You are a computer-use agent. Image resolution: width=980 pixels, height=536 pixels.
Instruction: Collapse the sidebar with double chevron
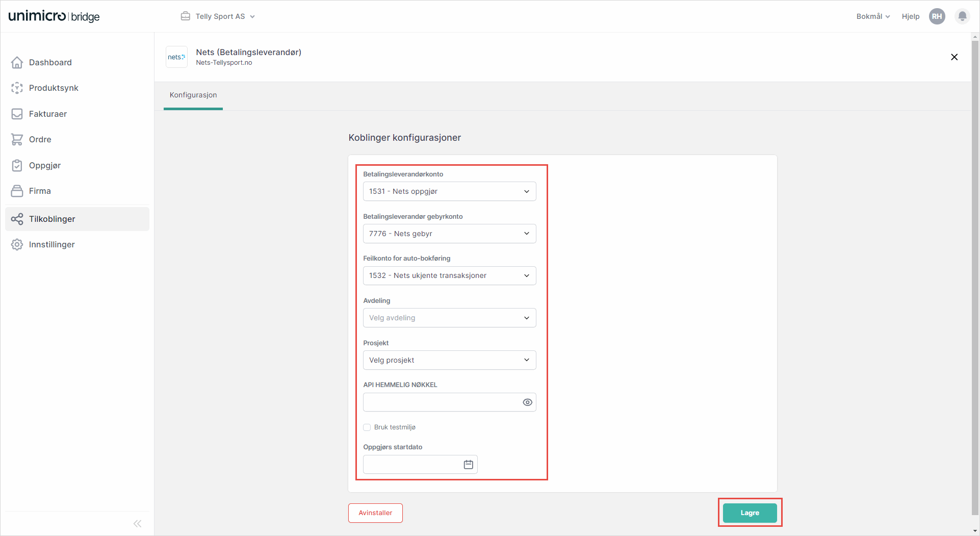[137, 524]
